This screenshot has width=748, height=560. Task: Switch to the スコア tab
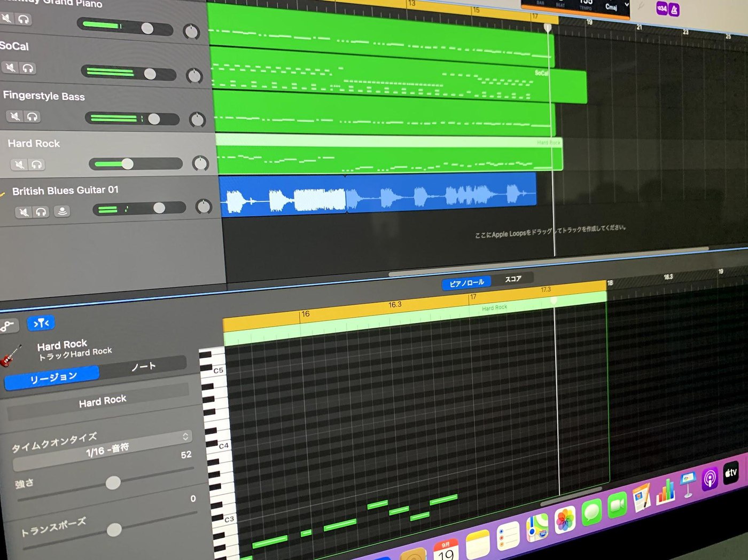pyautogui.click(x=513, y=278)
